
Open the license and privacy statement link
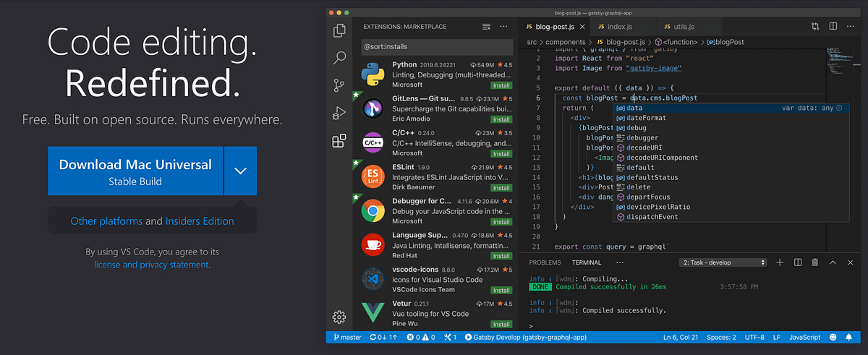[x=151, y=265]
